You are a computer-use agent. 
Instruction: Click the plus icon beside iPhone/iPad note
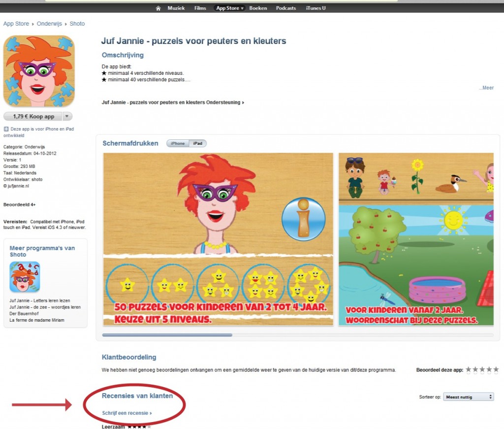click(x=6, y=129)
